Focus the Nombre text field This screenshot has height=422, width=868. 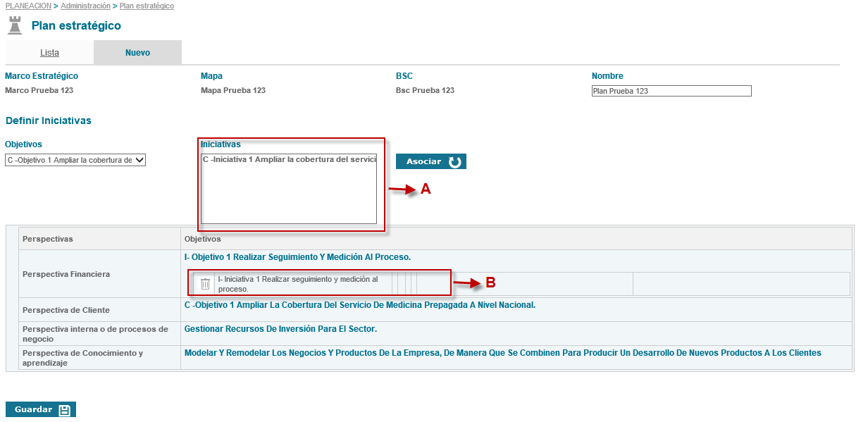coord(671,91)
